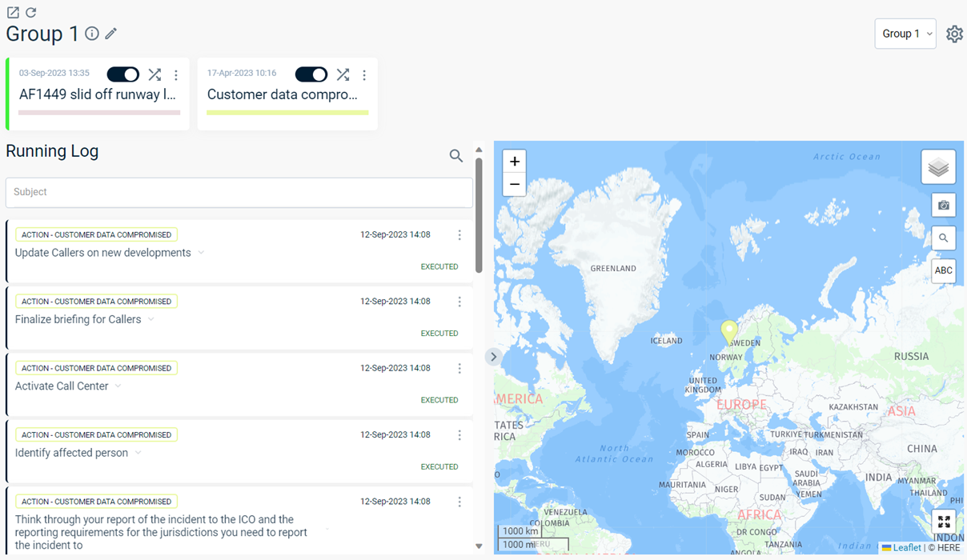Click EXECUTED status of Update Callers
This screenshot has width=967, height=560.
pos(439,266)
